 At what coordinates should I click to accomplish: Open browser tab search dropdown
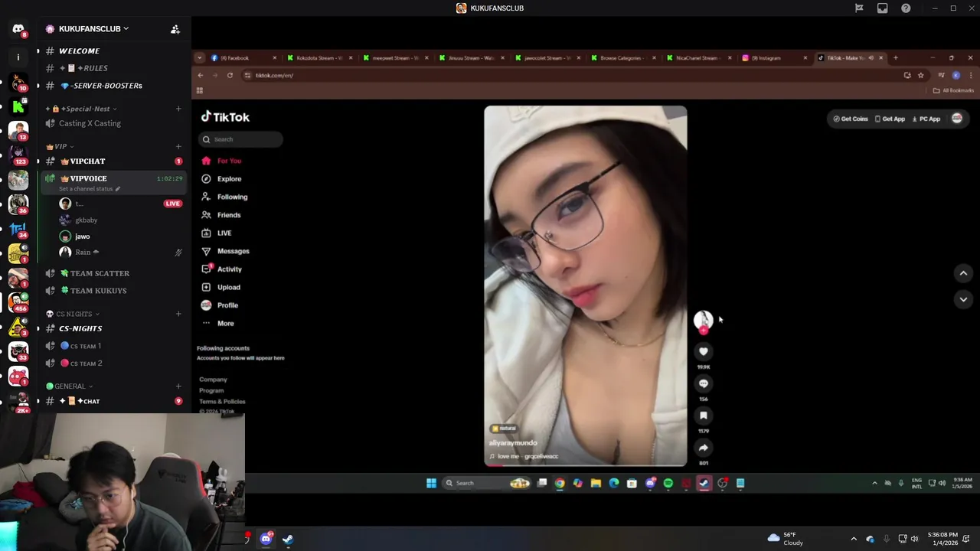pos(200,58)
